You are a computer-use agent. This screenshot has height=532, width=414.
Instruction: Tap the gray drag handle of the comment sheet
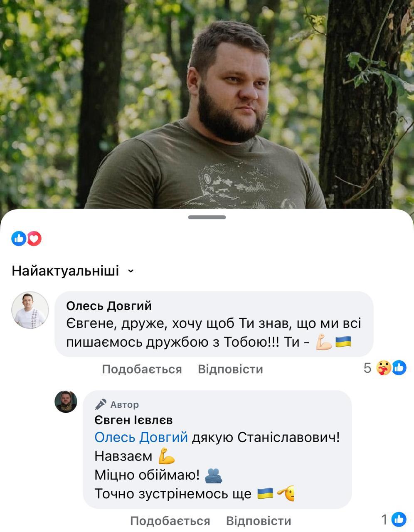[207, 217]
